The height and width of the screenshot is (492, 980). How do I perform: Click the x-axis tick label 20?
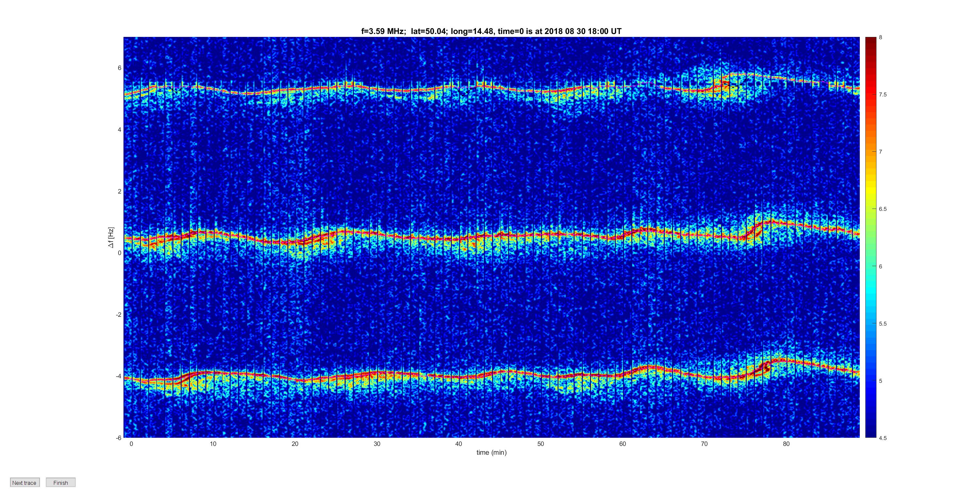(295, 444)
